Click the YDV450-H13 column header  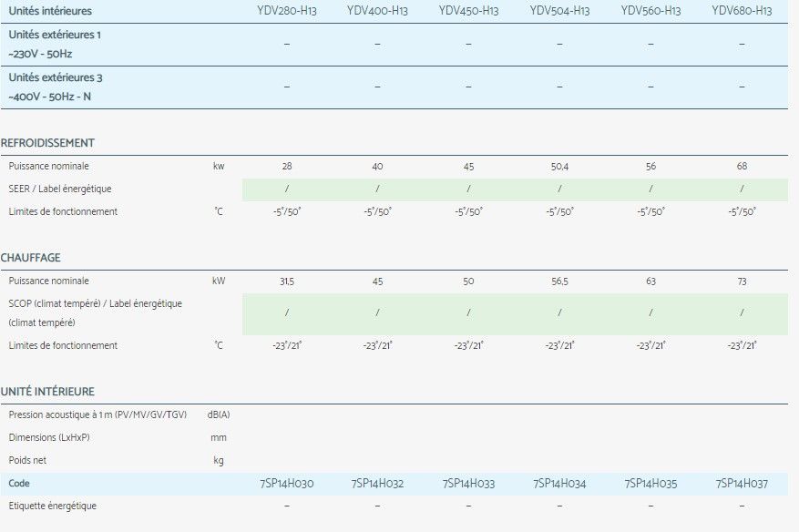point(468,11)
